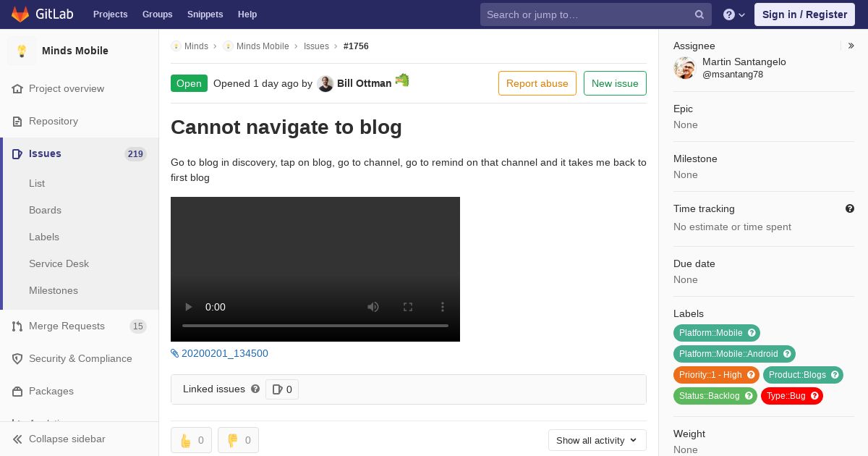
Task: Open Help from the top navigation
Action: (247, 14)
